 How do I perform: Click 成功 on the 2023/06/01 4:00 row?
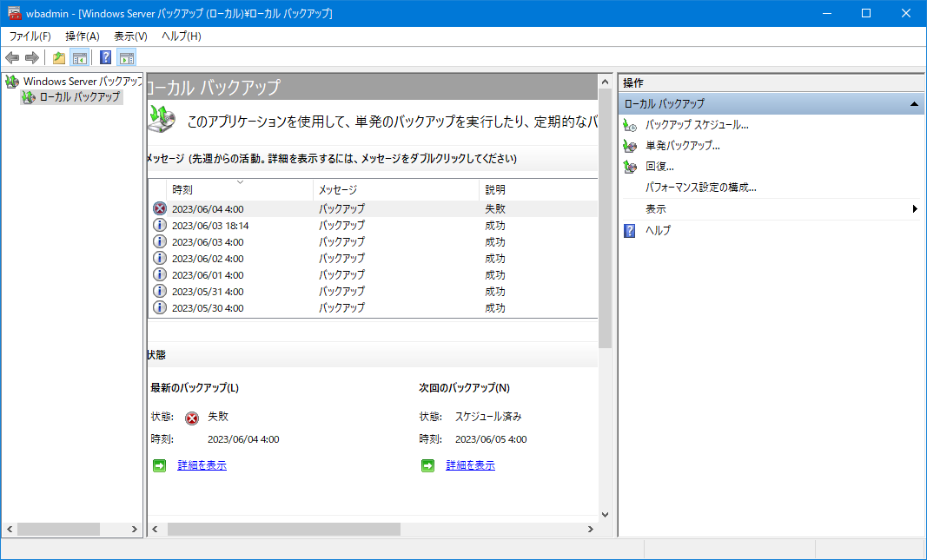coord(495,274)
